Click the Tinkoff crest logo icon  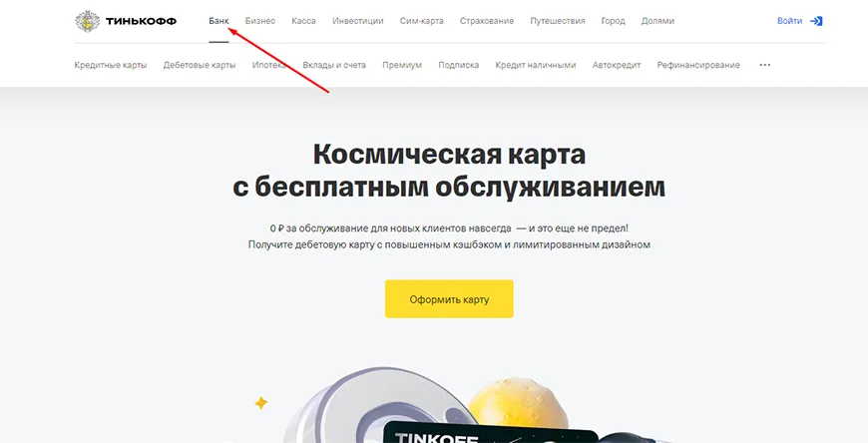coord(88,21)
